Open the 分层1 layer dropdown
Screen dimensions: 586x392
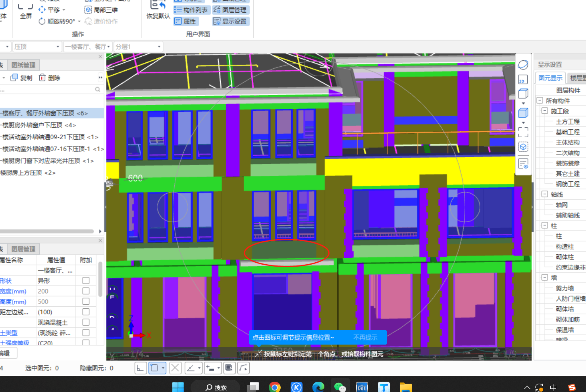pos(138,47)
